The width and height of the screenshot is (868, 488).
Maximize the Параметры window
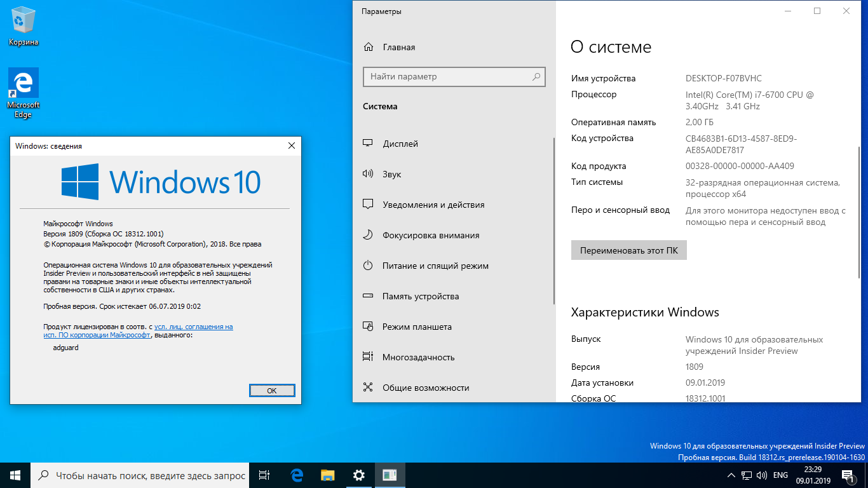click(x=817, y=11)
